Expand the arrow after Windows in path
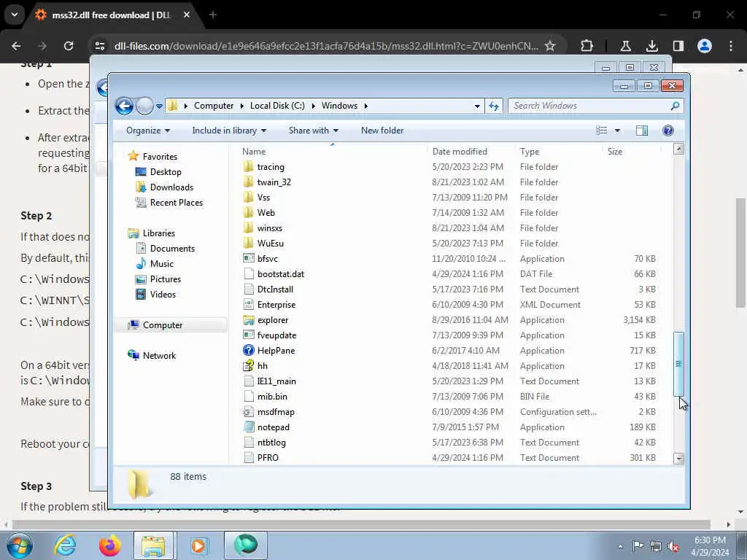747x560 pixels. (x=366, y=106)
